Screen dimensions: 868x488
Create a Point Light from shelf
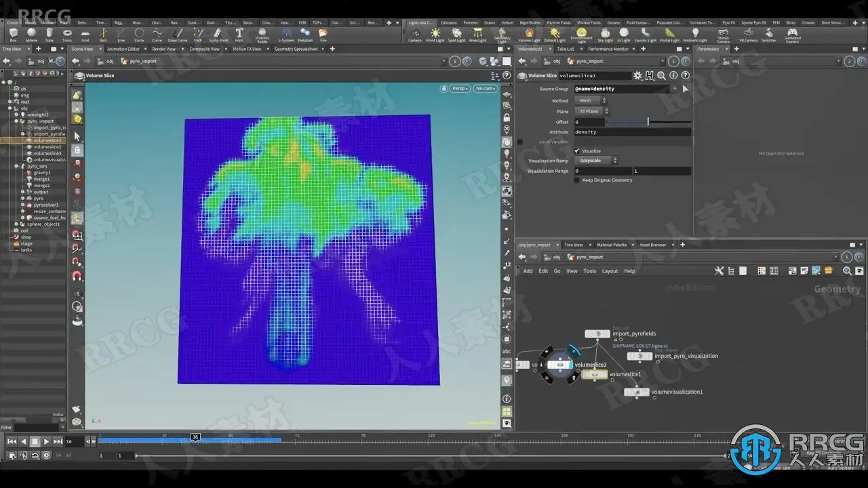(435, 34)
